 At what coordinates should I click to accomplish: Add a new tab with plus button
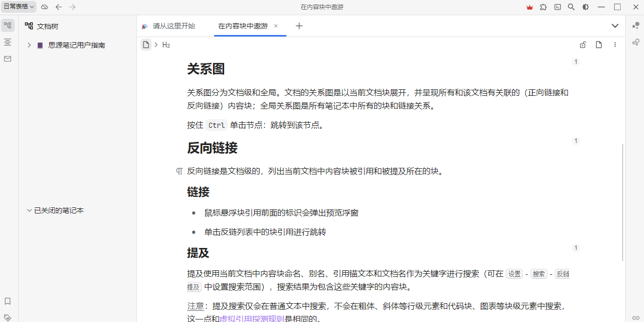tap(299, 26)
